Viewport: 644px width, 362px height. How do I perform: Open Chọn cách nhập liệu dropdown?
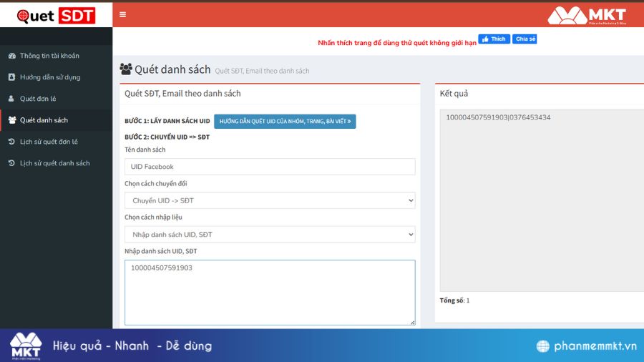[270, 235]
